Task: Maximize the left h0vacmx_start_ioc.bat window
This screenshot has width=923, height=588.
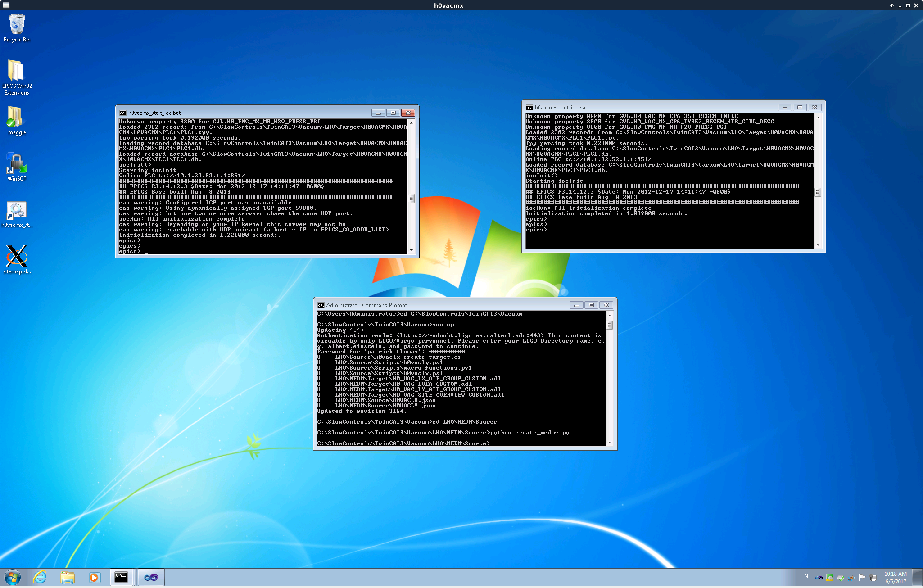Action: pos(393,113)
